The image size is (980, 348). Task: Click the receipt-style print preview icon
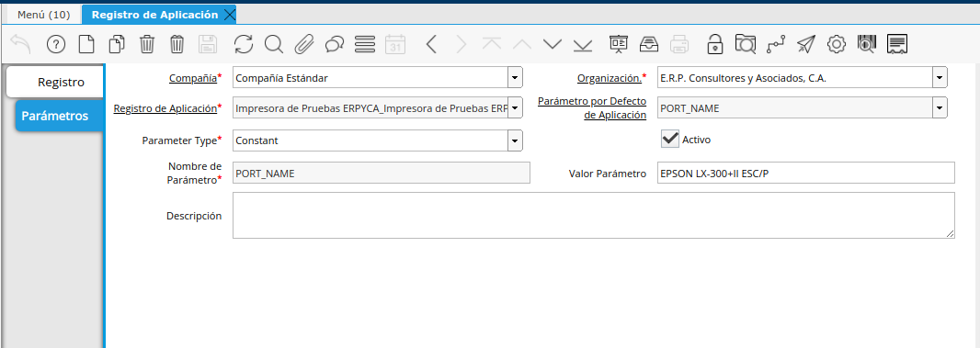coord(897,44)
